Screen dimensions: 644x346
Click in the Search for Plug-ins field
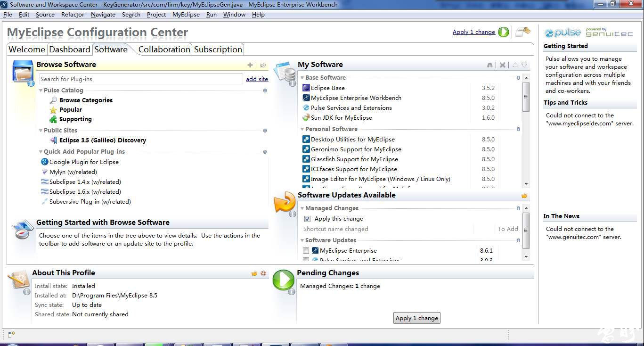coord(140,79)
